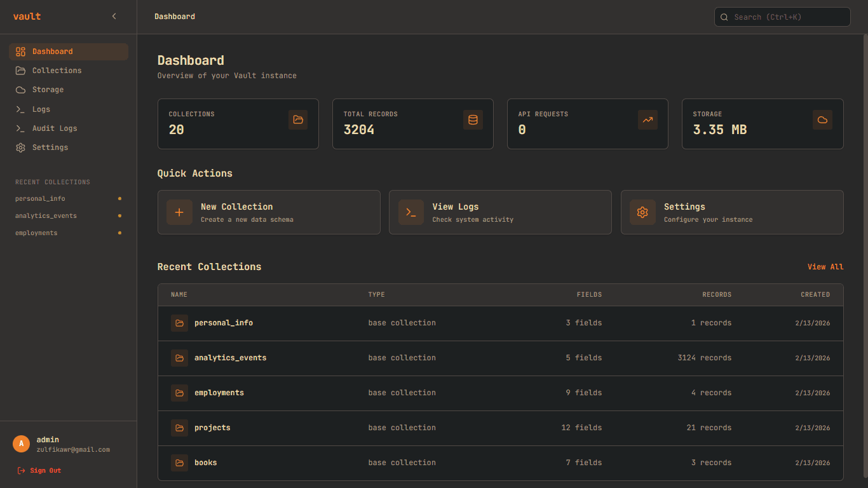Click the trending arrow icon on API Requests card
This screenshot has height=488, width=868.
(x=648, y=119)
